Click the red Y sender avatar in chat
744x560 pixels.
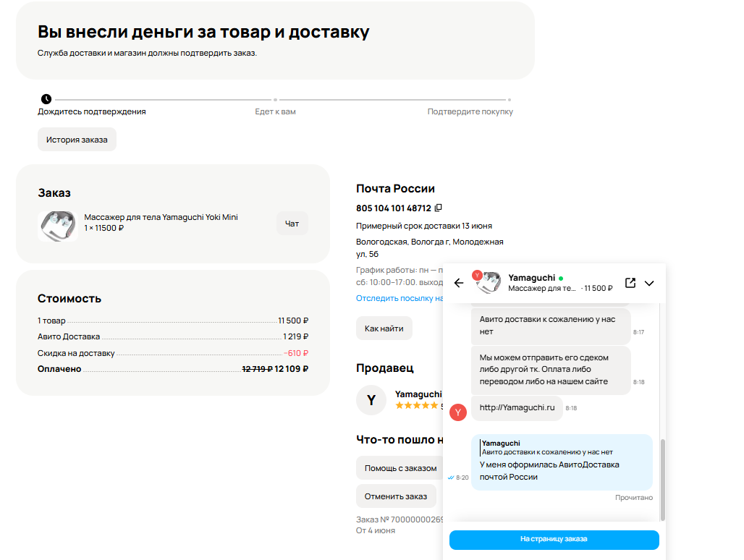458,412
